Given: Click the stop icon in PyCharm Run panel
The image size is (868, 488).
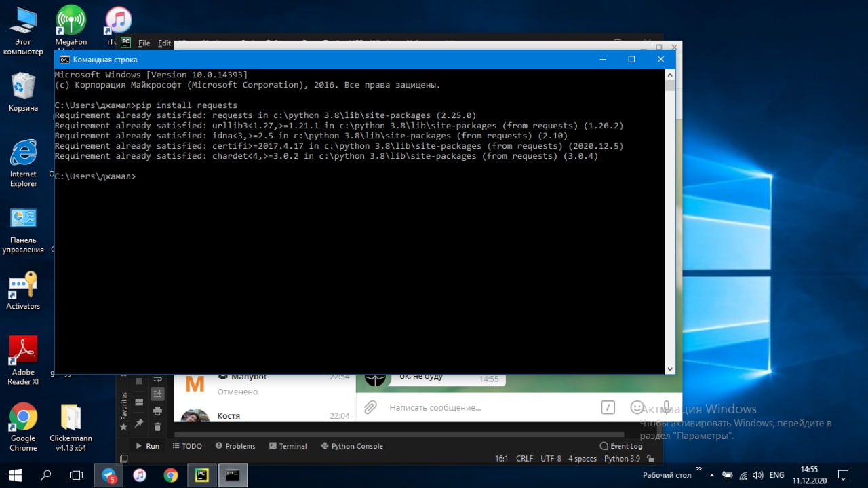Looking at the screenshot, I should pyautogui.click(x=139, y=381).
